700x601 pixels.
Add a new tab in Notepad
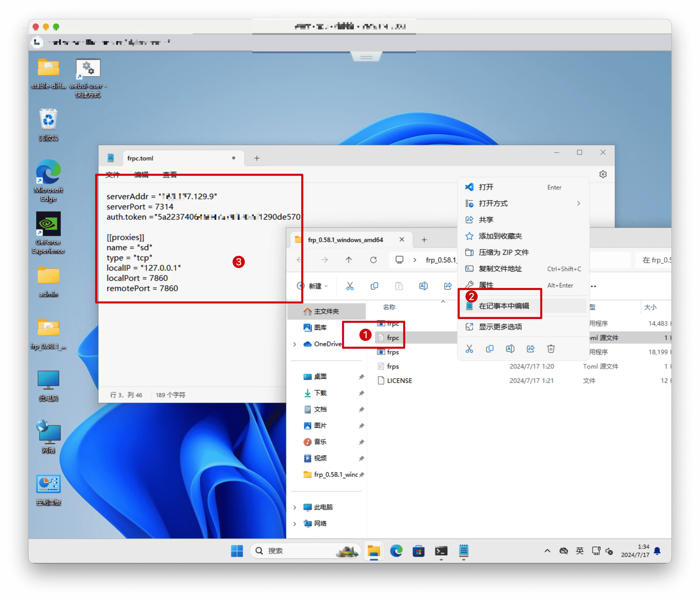pos(257,158)
